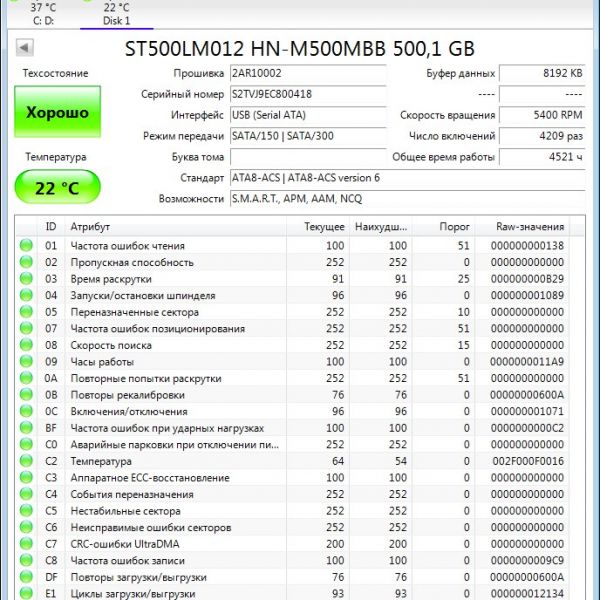Click status circle for Скорость поиска
The image size is (600, 600).
point(26,345)
